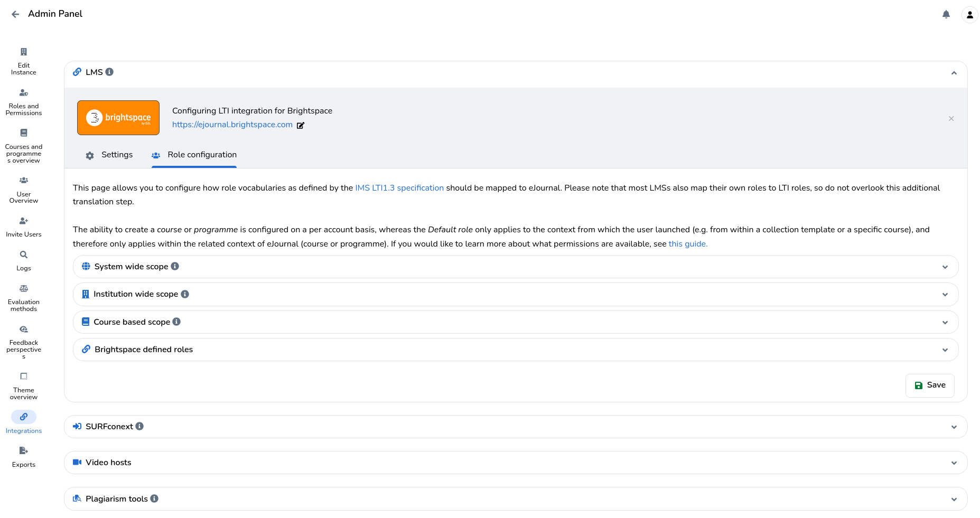Open Roles and Permissions section

pos(24,102)
